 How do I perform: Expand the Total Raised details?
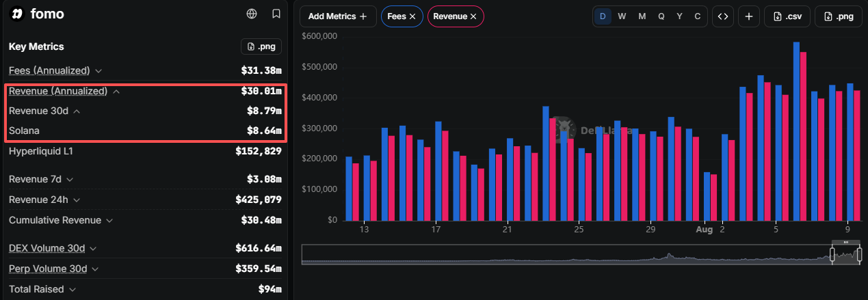pyautogui.click(x=42, y=289)
